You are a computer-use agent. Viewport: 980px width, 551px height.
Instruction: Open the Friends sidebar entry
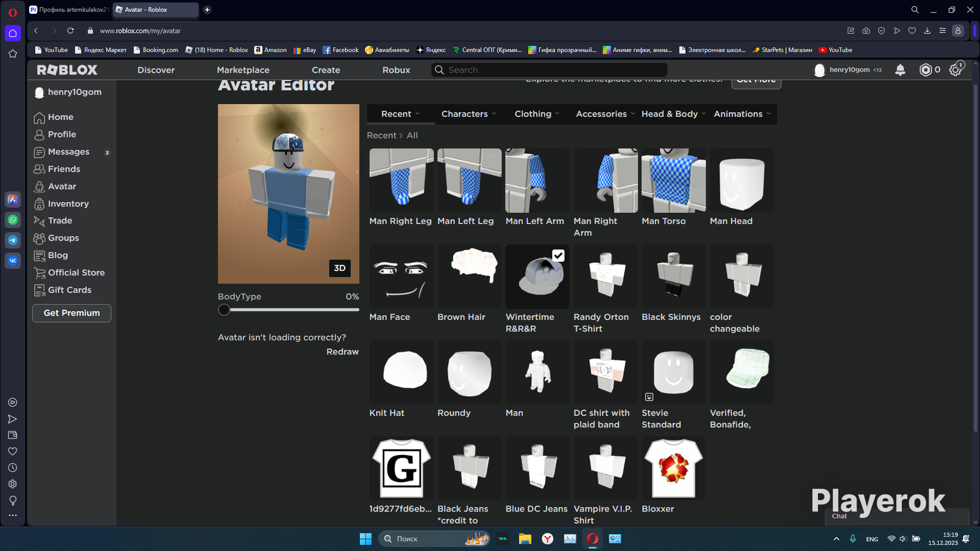[x=57, y=169]
